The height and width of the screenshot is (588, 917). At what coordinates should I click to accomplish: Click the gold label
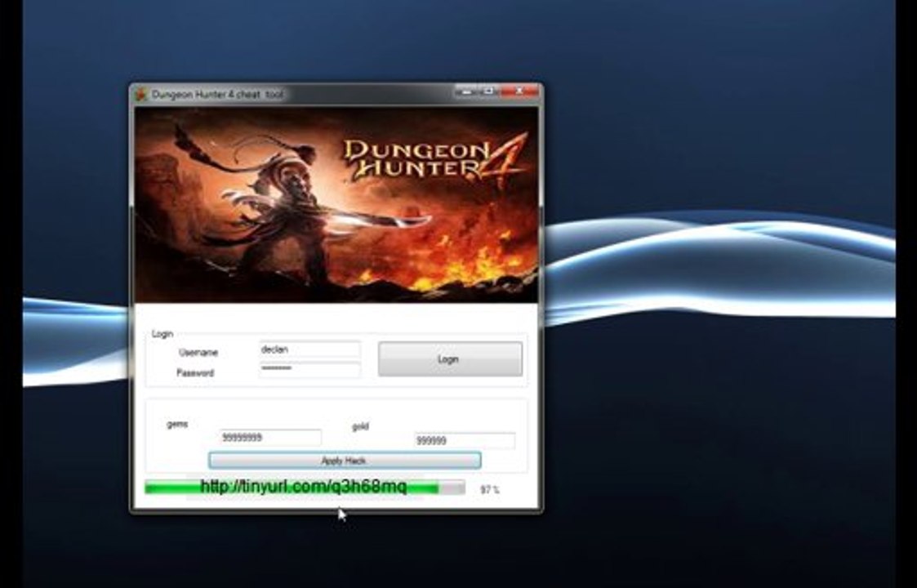point(360,426)
